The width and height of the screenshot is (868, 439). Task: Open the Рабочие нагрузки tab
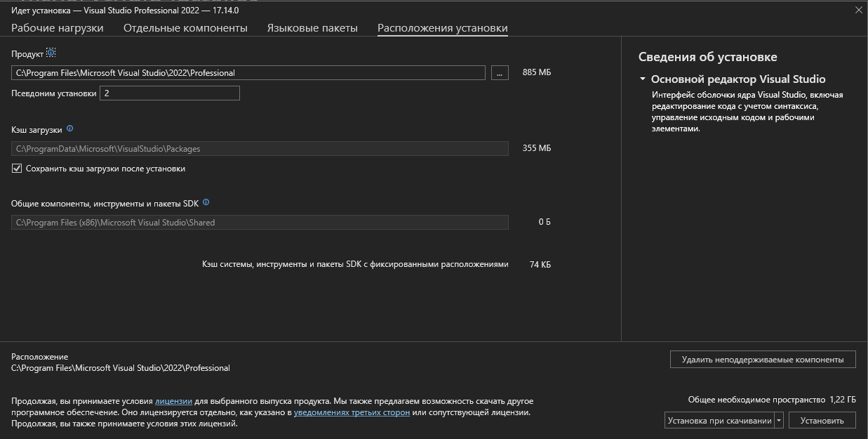tap(58, 28)
